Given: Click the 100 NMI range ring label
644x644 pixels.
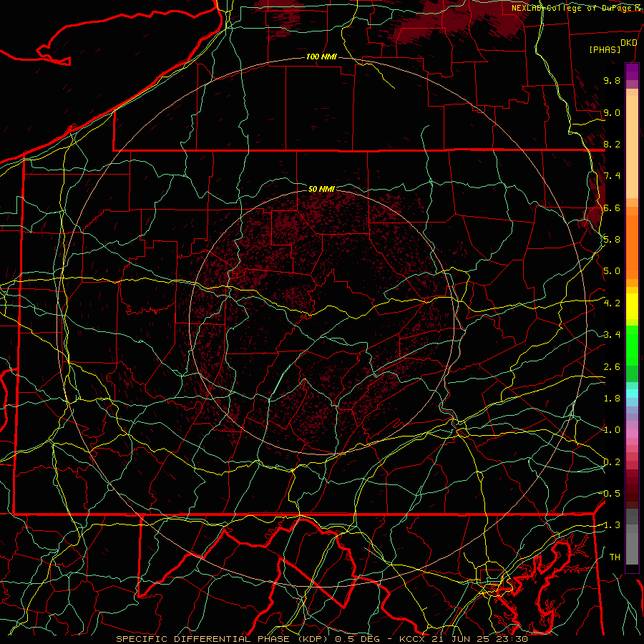Looking at the screenshot, I should pos(321,57).
